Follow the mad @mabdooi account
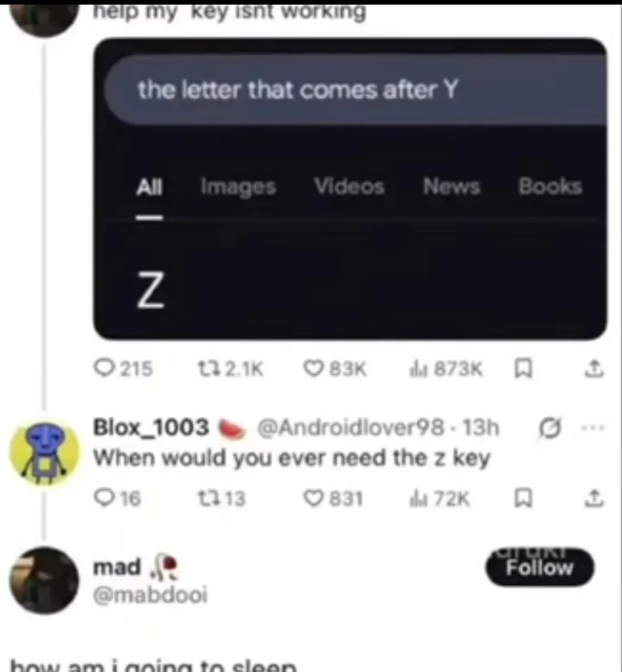This screenshot has width=622, height=672. click(x=540, y=567)
